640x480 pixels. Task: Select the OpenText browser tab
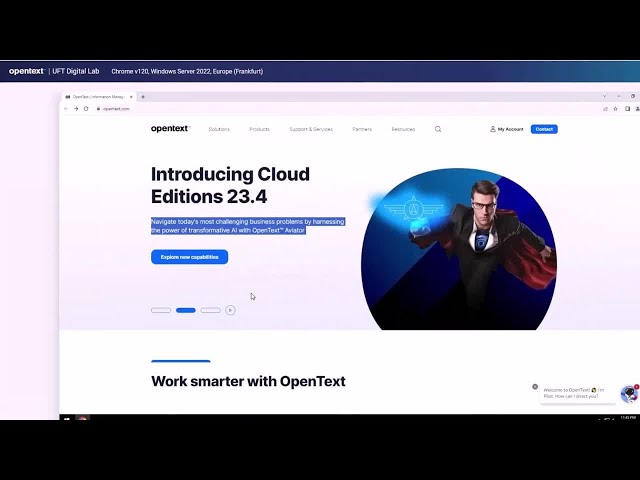coord(99,97)
